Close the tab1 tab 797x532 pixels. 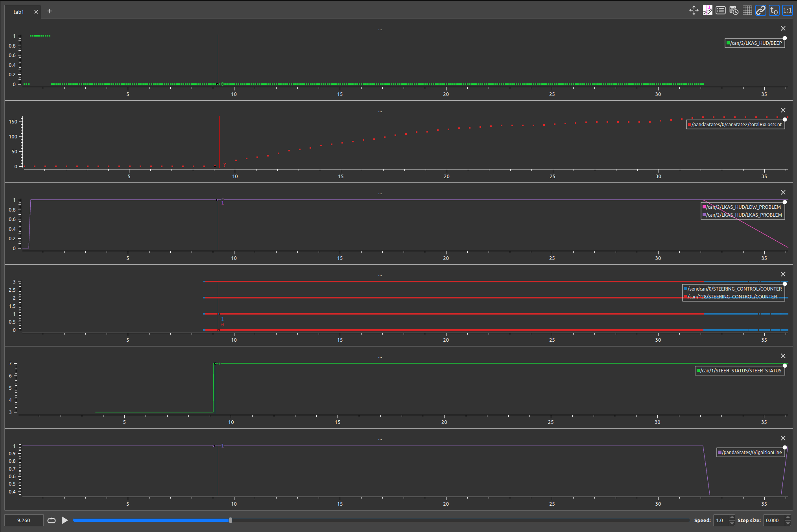[x=36, y=12]
